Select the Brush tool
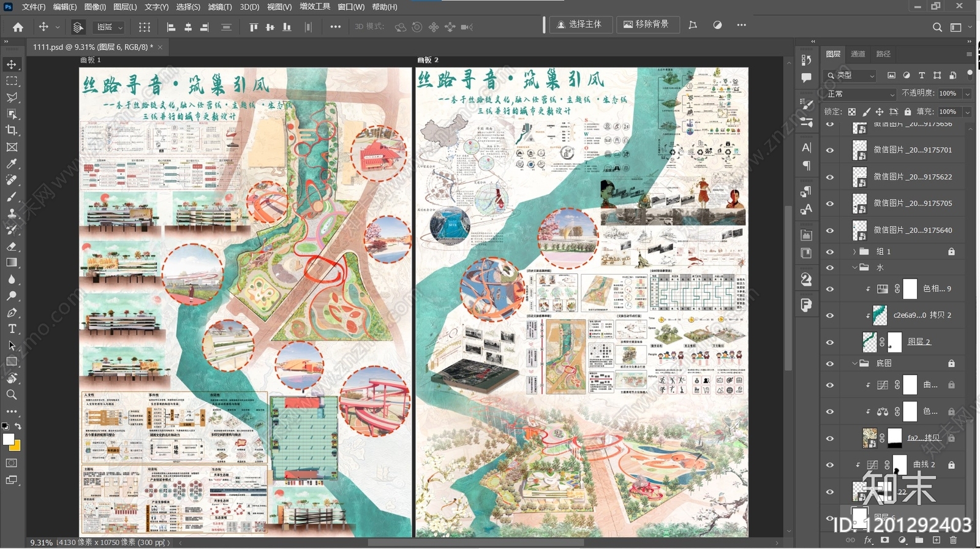 (x=12, y=197)
